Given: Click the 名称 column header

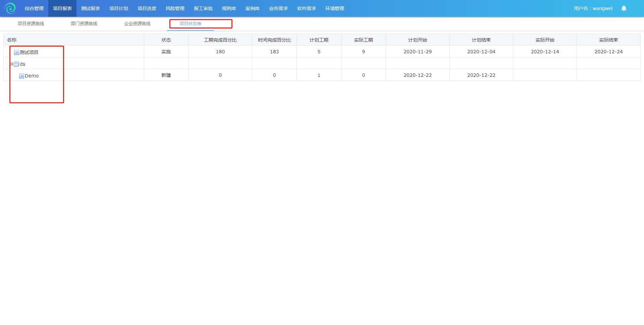Looking at the screenshot, I should (74, 40).
